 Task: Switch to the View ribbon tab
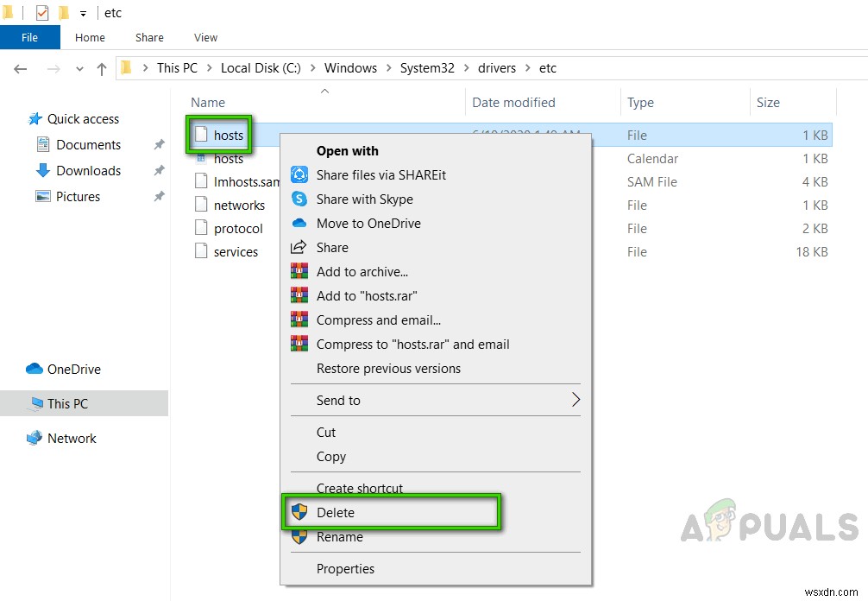point(205,38)
